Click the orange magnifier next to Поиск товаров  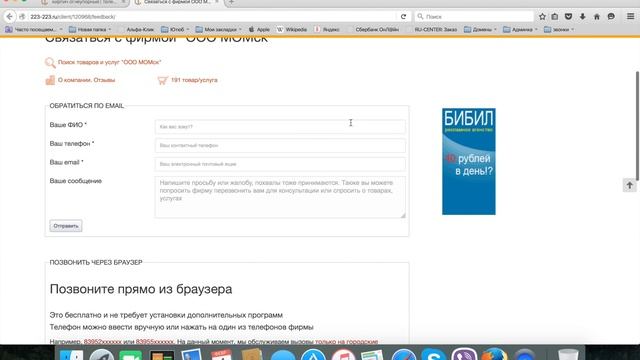50,62
